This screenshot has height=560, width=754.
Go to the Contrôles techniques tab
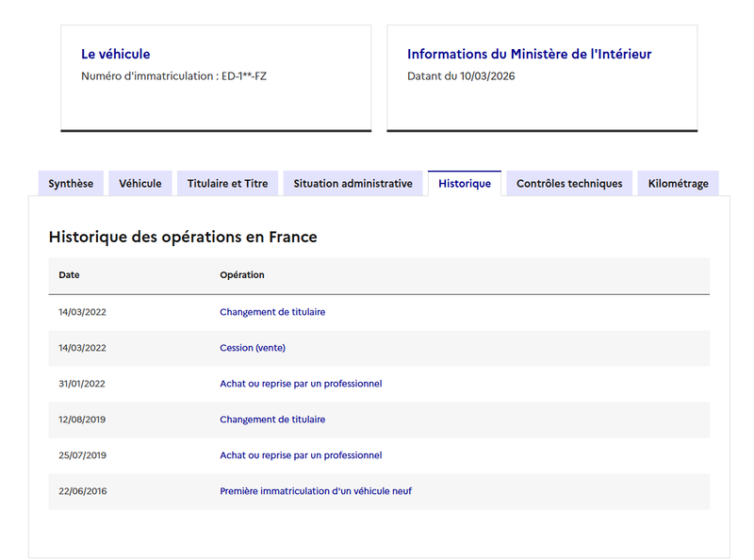(x=569, y=183)
